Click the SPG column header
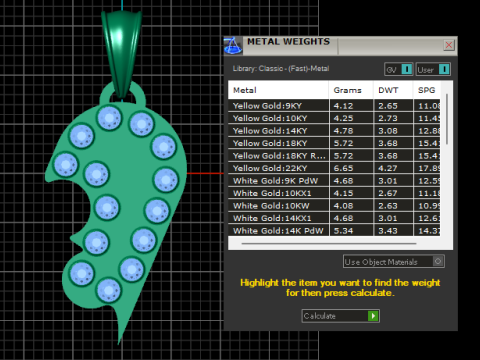The image size is (480, 360). [427, 90]
